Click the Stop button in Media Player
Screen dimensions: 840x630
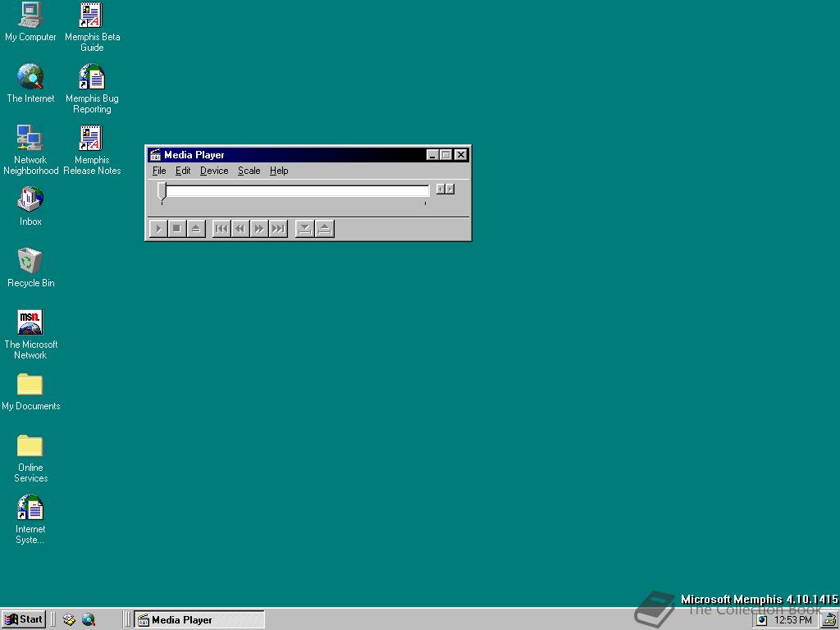[x=177, y=229]
